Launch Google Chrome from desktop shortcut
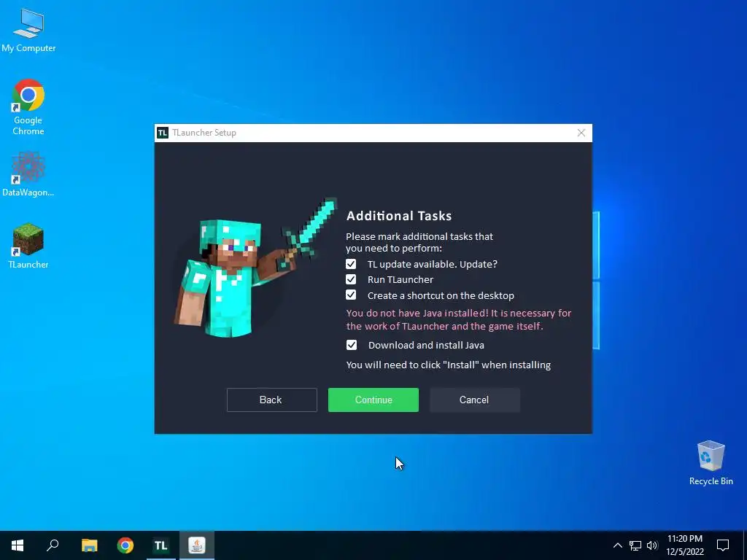Screen dimensions: 747x560 [x=28, y=106]
